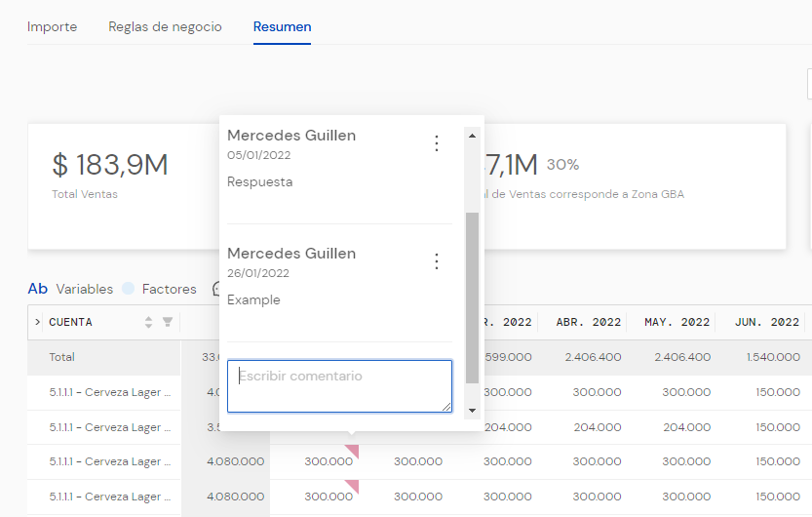Click the Factores label
The width and height of the screenshot is (812, 517).
coord(170,289)
